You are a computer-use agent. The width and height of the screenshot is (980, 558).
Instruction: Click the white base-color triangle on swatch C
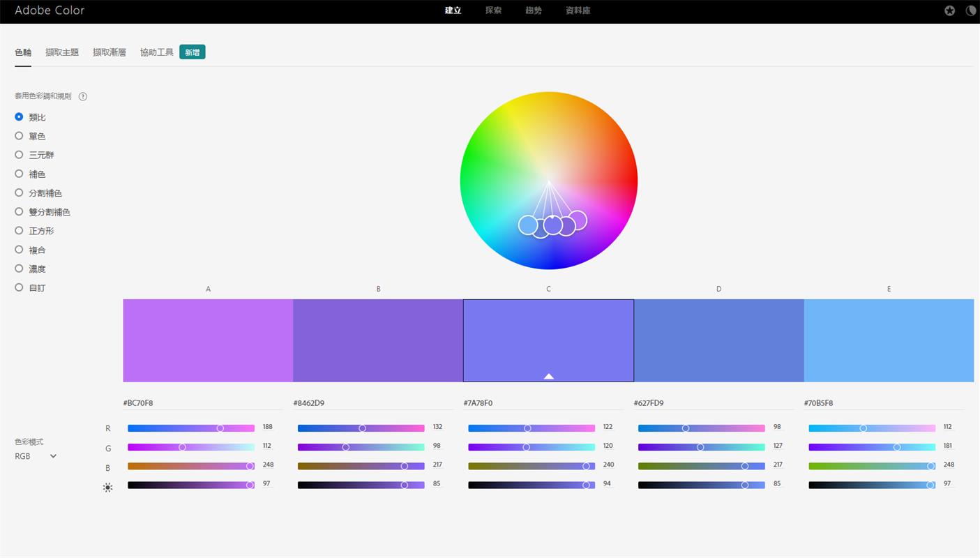point(548,376)
